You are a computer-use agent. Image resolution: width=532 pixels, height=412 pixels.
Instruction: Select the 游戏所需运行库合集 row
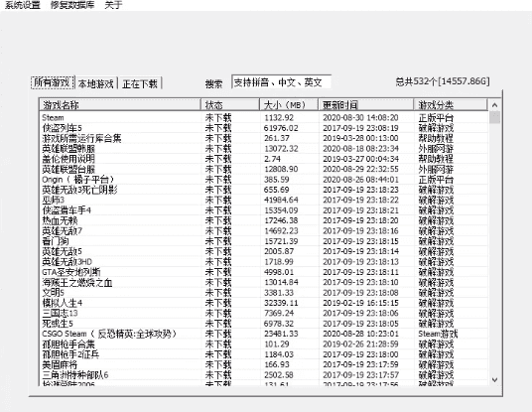264,138
